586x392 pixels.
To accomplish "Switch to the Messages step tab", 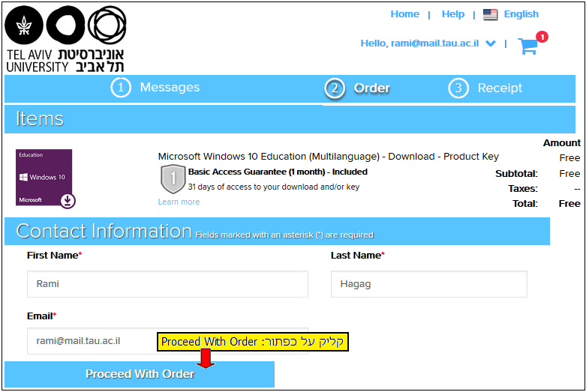I will click(x=170, y=88).
